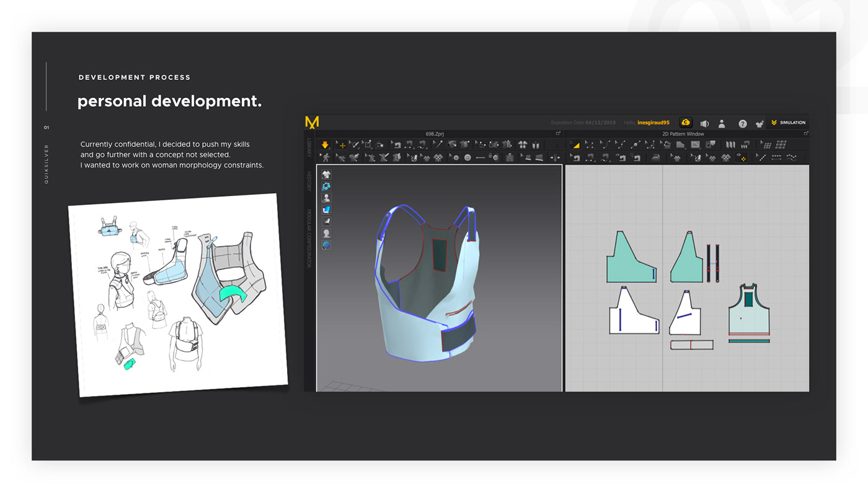Toggle garment display in 3D viewport
This screenshot has width=868, height=489.
click(x=326, y=174)
